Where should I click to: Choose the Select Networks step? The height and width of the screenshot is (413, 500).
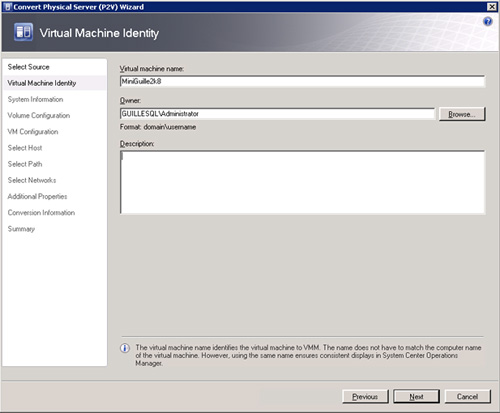coord(32,180)
